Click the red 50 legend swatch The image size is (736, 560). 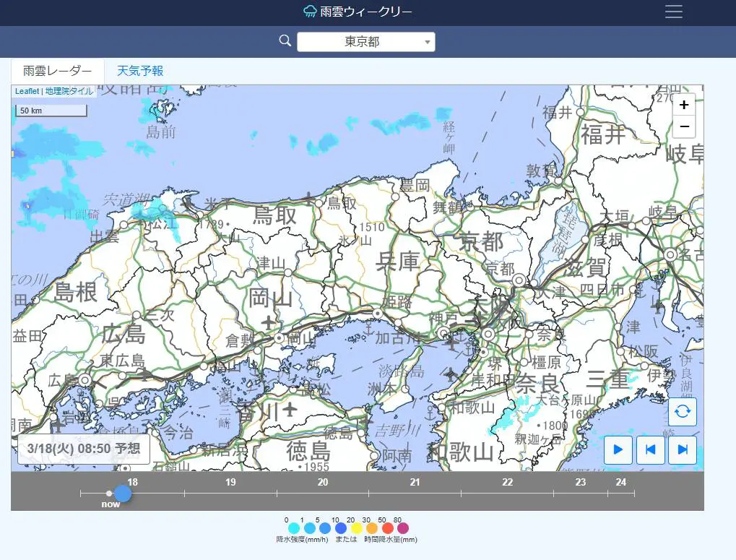[x=387, y=528]
